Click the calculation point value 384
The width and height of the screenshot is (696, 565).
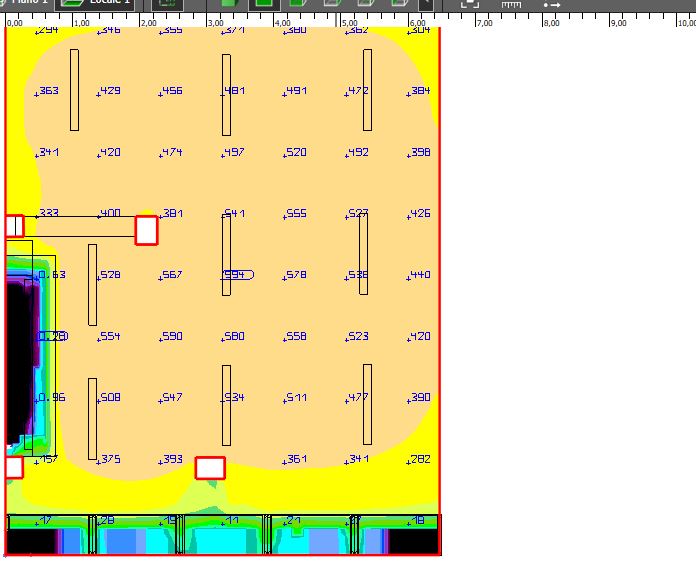coord(420,91)
